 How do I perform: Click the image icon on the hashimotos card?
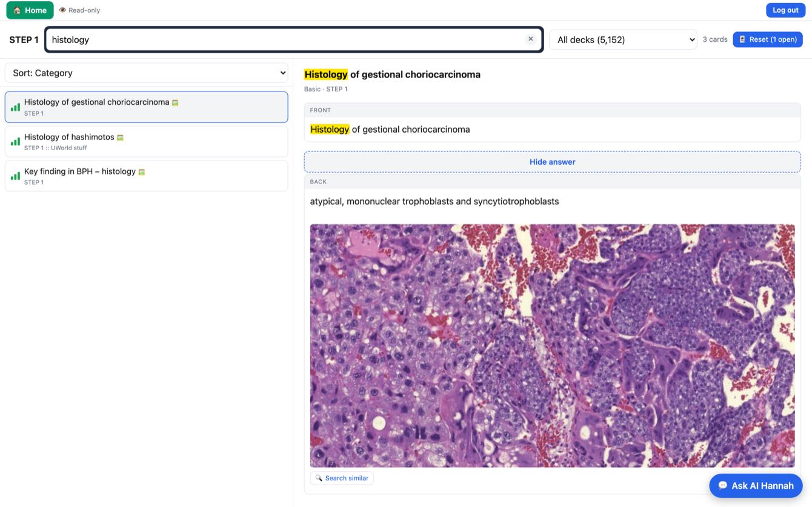tap(120, 138)
